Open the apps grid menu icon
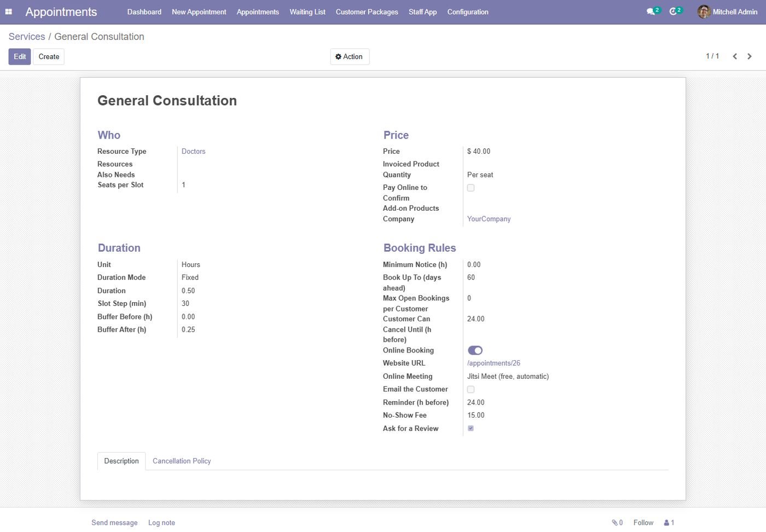 tap(9, 11)
